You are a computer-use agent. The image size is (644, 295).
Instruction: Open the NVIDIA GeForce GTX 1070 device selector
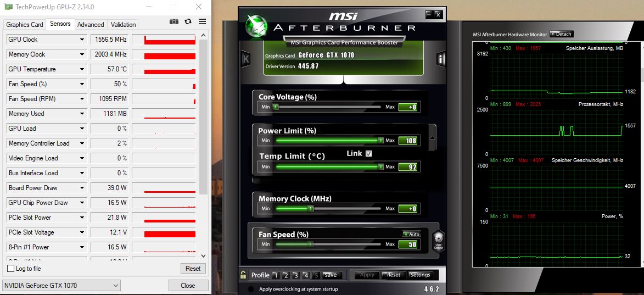[61, 285]
